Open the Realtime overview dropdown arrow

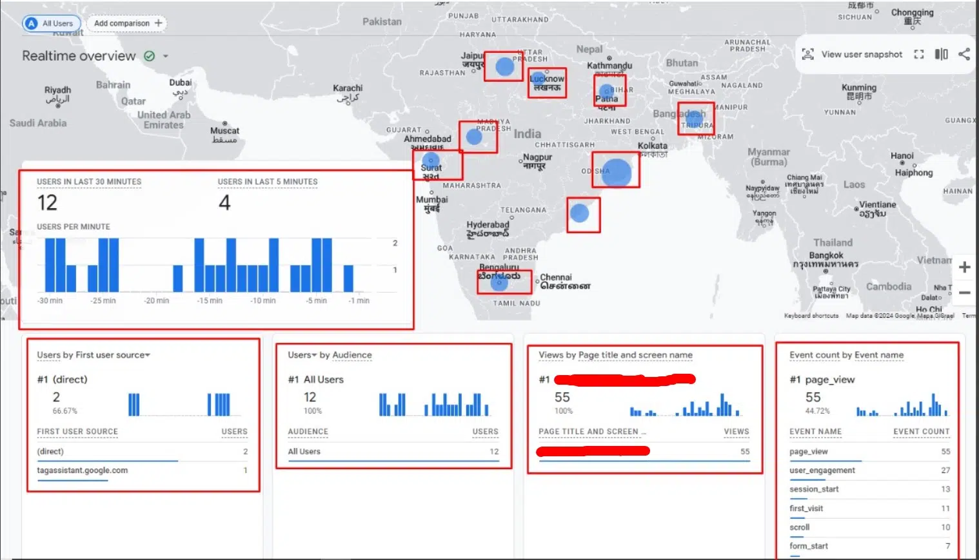[x=166, y=56]
